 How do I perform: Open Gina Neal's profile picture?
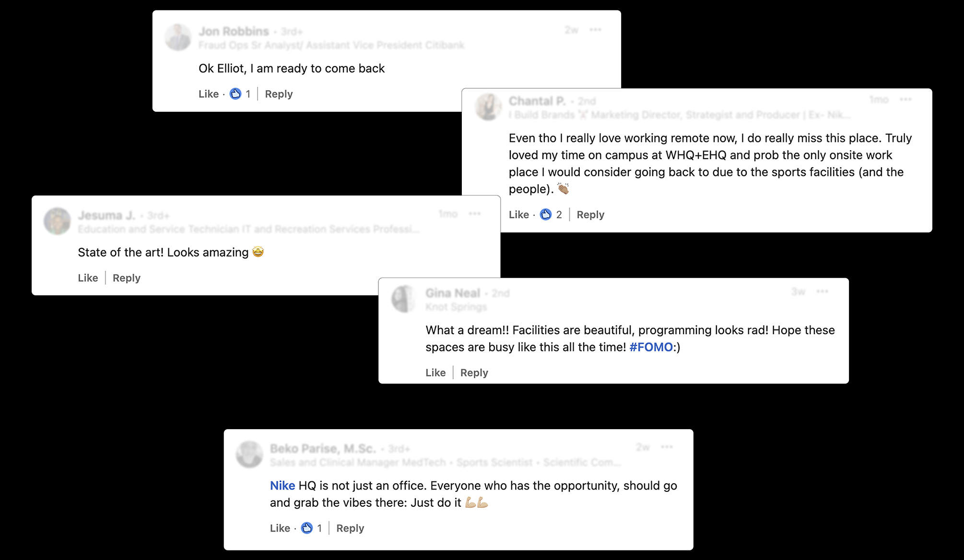[404, 299]
